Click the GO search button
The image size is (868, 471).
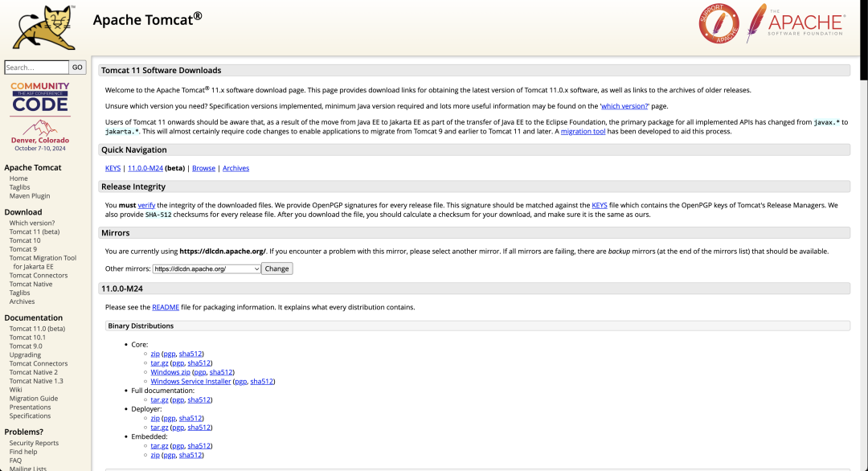77,68
